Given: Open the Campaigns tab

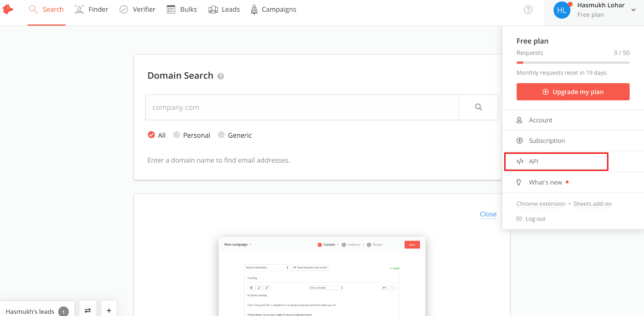Looking at the screenshot, I should (273, 9).
